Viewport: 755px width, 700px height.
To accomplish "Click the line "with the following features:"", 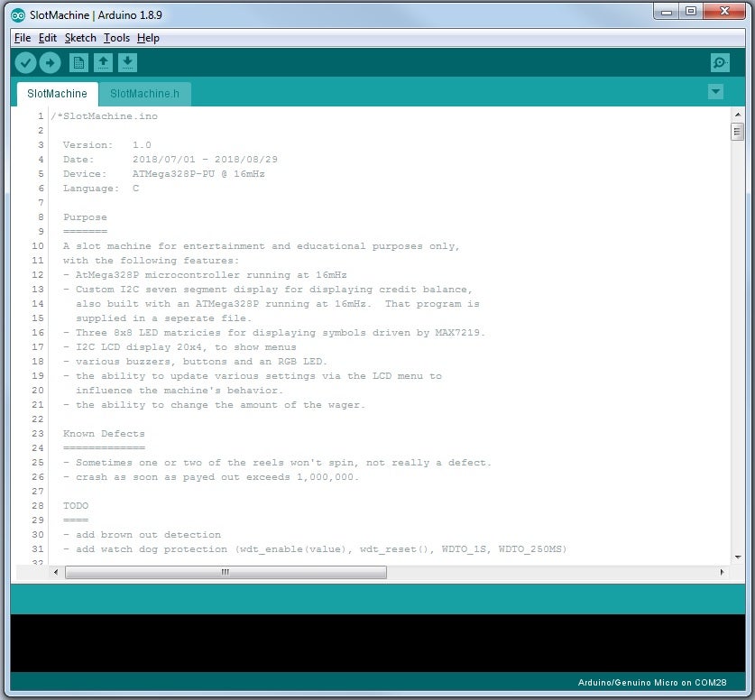I will [151, 261].
